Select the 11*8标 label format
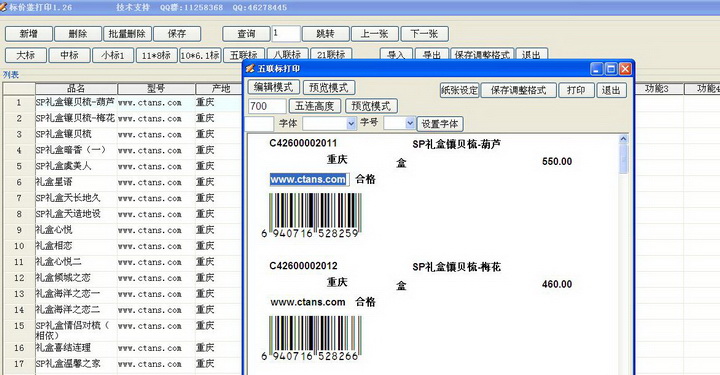This screenshot has height=375, width=720. [156, 55]
